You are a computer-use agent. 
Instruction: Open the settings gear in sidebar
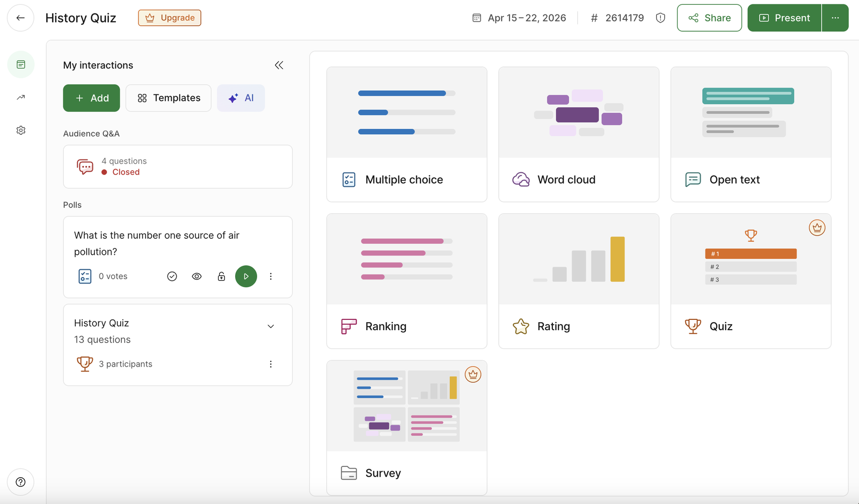[x=21, y=130]
